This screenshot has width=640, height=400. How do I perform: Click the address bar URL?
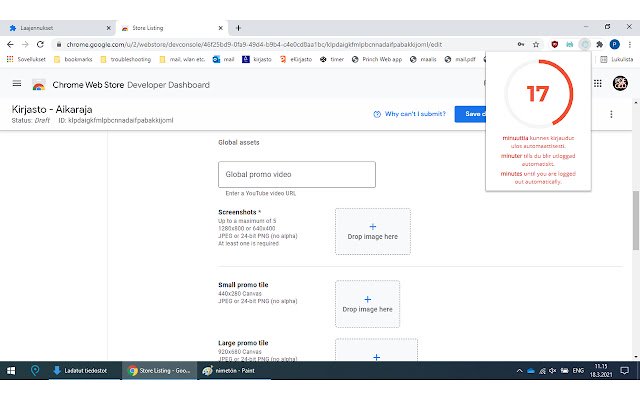point(254,44)
